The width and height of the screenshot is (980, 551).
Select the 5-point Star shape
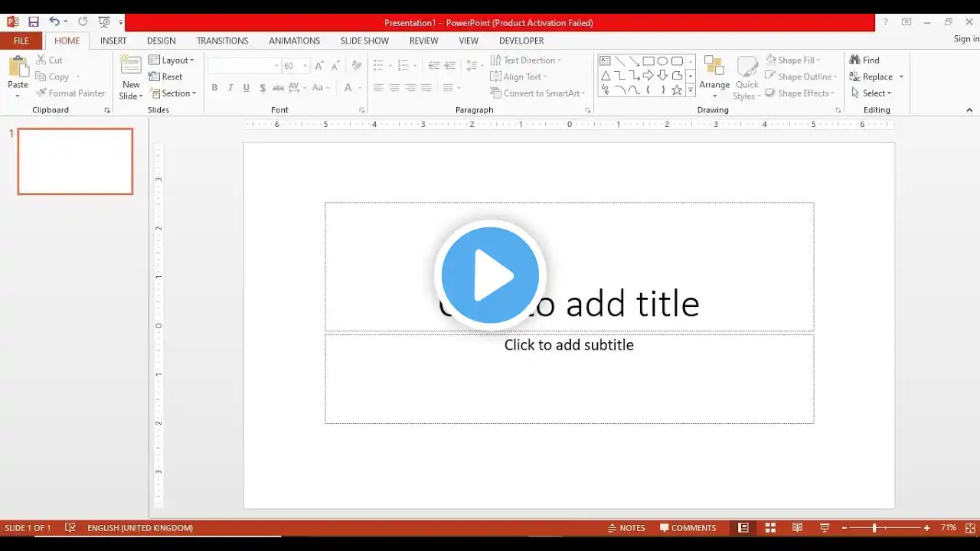[x=677, y=90]
